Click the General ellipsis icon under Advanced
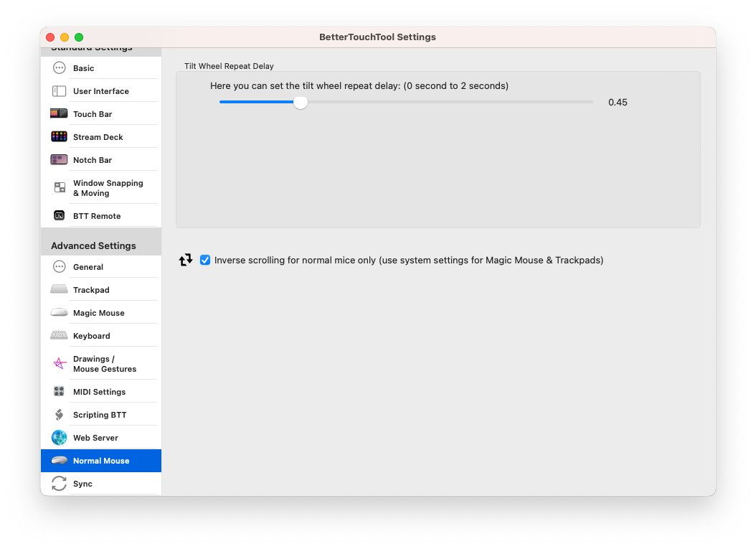756x549 pixels. pos(60,267)
